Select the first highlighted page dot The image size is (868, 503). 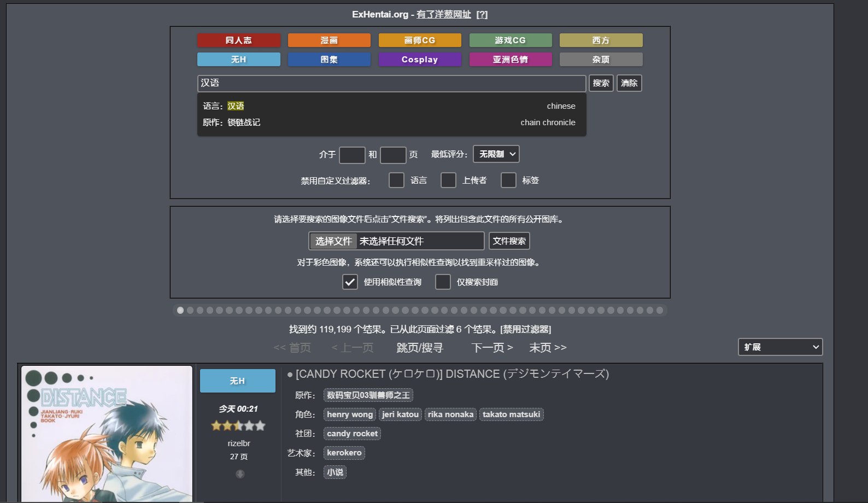(x=180, y=311)
